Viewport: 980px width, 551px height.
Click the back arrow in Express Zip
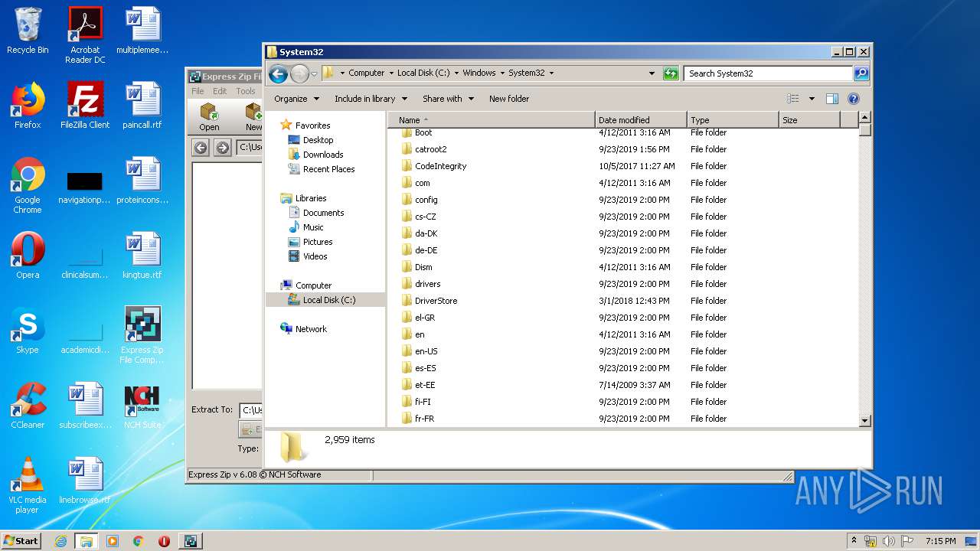201,148
